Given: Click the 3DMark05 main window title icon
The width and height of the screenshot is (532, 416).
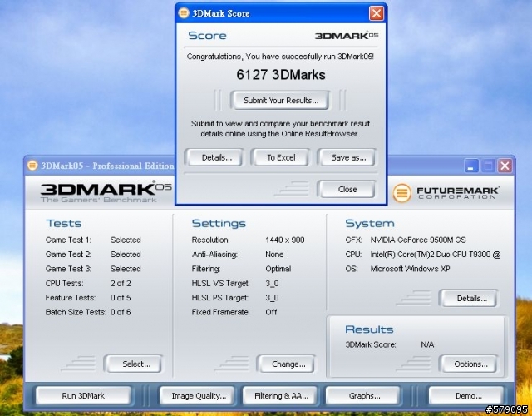Looking at the screenshot, I should tap(32, 166).
